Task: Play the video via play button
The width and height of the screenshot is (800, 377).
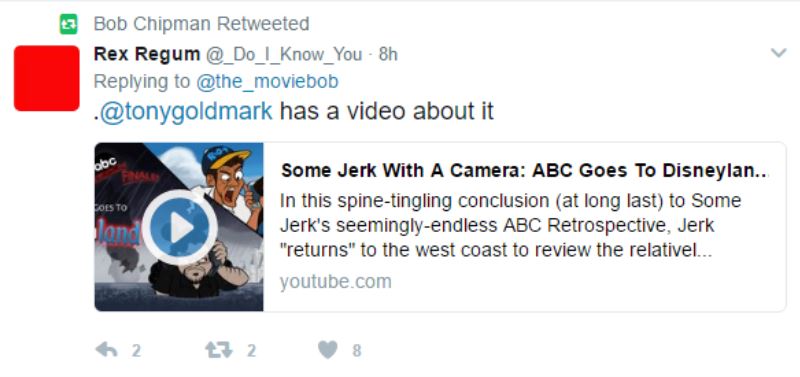Action: coord(179,228)
